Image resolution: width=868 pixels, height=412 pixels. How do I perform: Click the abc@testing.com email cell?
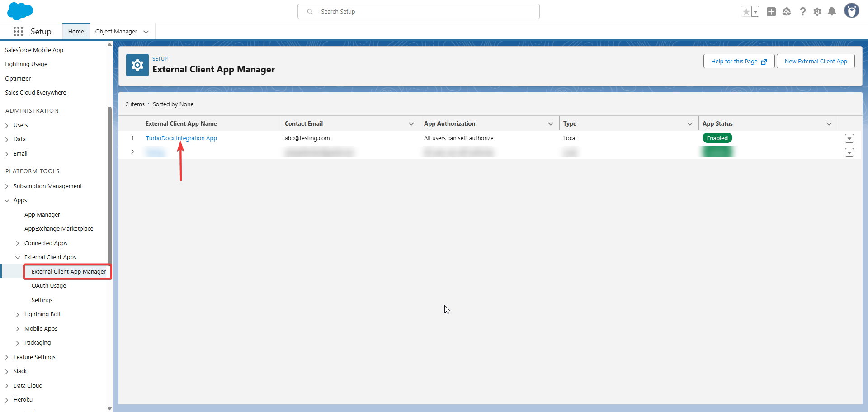[307, 138]
